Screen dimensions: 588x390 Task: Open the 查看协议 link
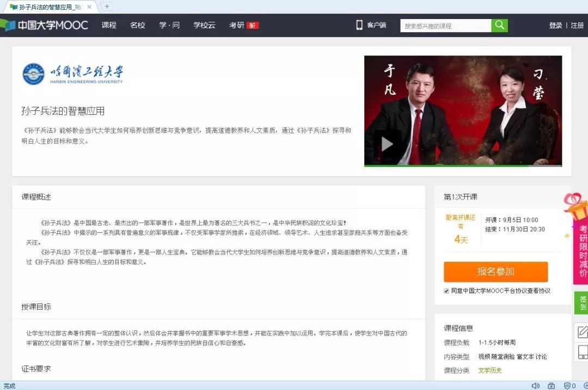click(538, 290)
